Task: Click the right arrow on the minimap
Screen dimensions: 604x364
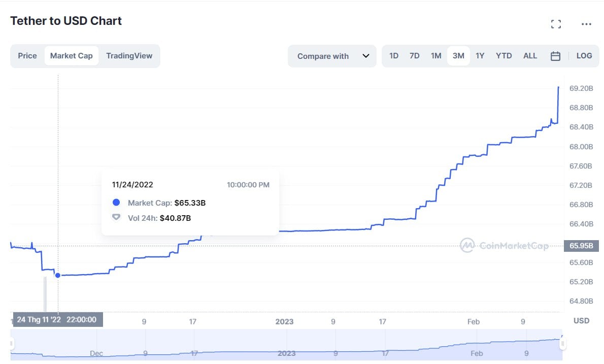Action: click(563, 343)
